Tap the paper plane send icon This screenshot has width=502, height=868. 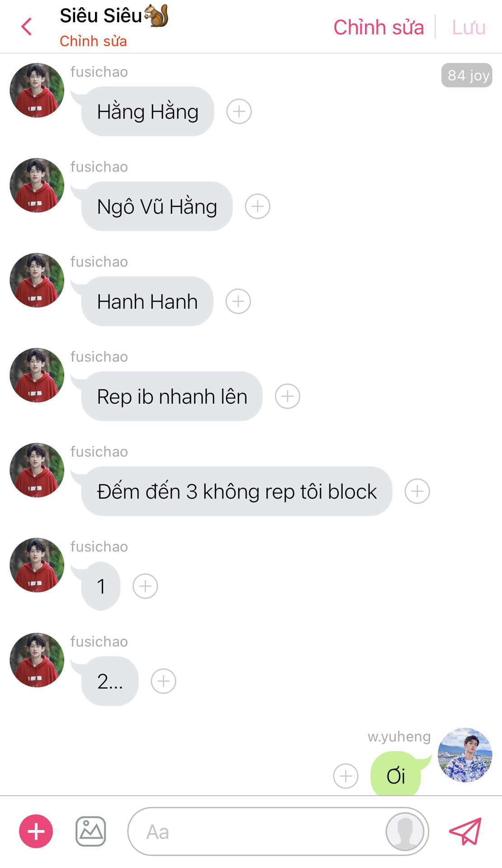coord(465,831)
